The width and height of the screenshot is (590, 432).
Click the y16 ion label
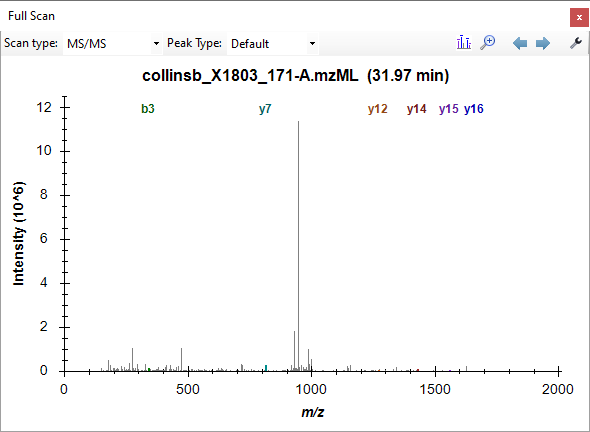tap(474, 109)
